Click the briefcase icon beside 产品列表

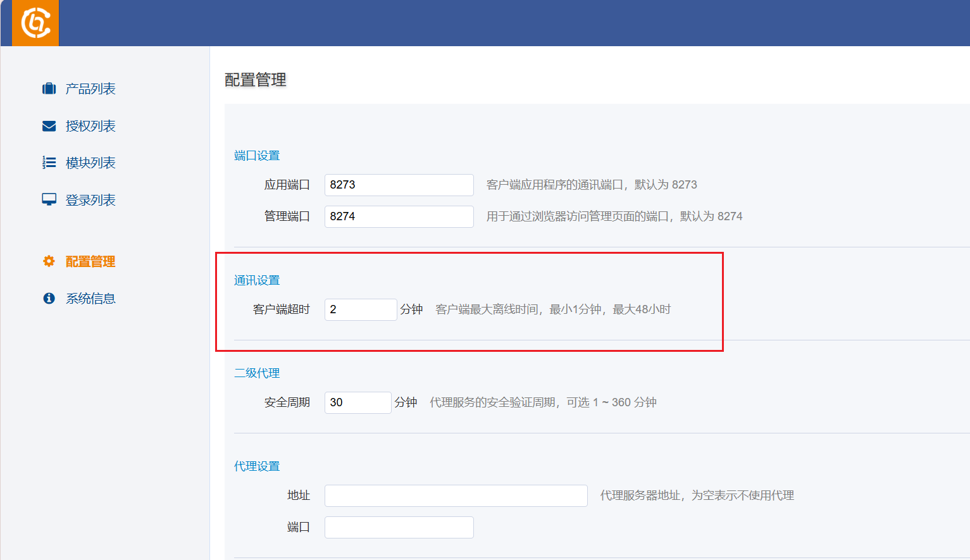pyautogui.click(x=49, y=89)
